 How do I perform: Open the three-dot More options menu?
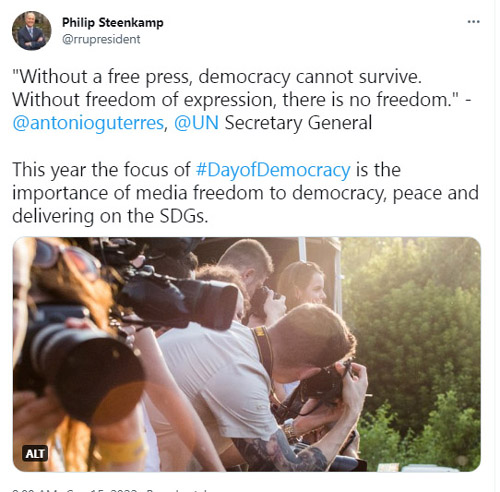(x=473, y=22)
